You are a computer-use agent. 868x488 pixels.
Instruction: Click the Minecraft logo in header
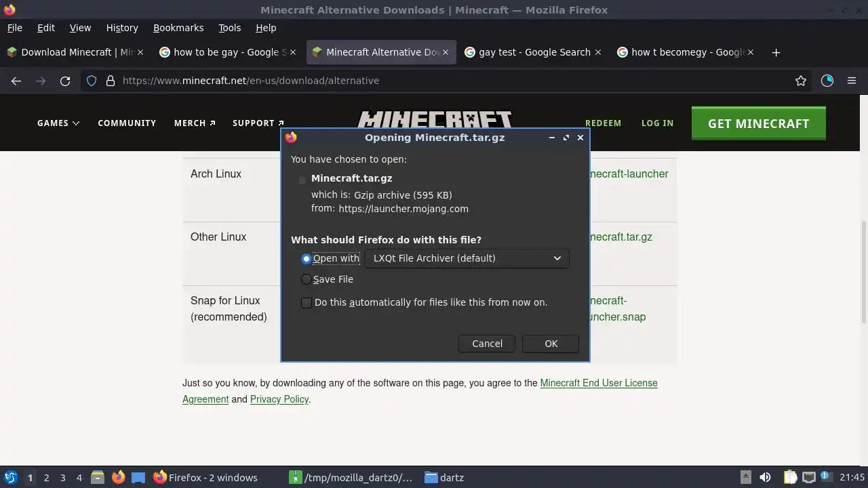pyautogui.click(x=435, y=119)
